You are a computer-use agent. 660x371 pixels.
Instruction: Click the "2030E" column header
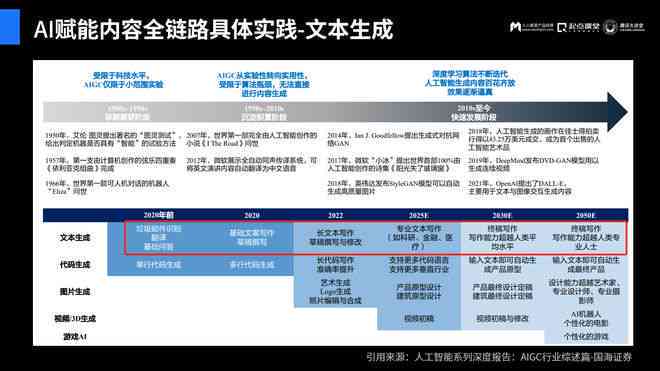coord(502,215)
